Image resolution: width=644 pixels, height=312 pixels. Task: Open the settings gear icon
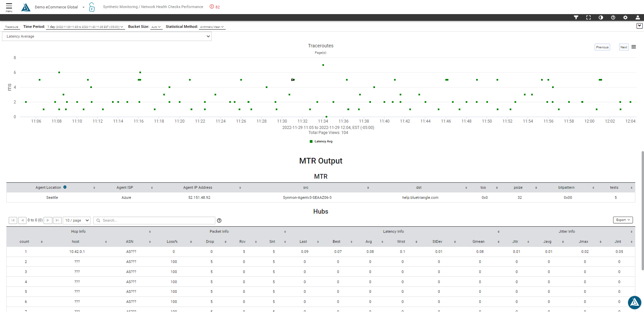coord(625,17)
